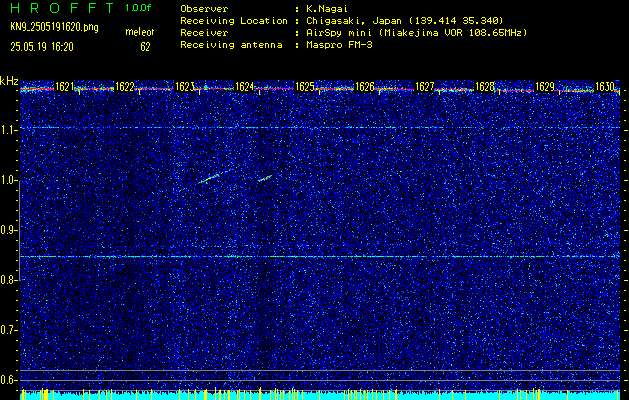
Task: Click the 1628 time marker
Action: click(485, 87)
